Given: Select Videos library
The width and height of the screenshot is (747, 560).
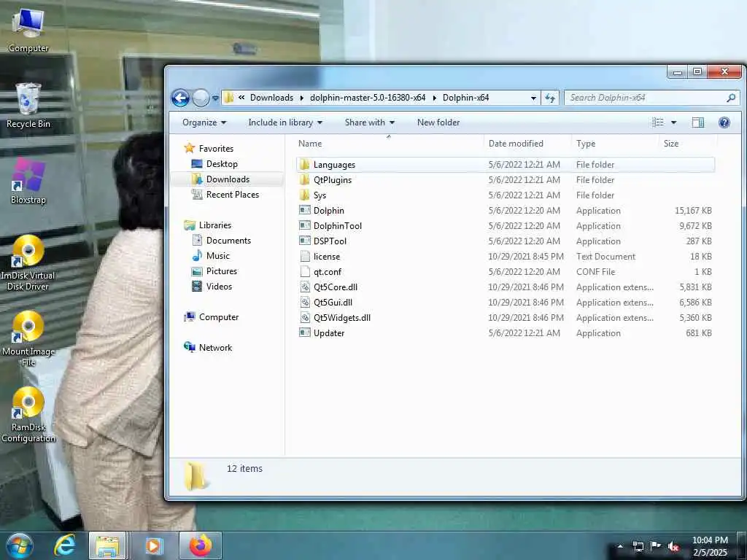Looking at the screenshot, I should 212,286.
